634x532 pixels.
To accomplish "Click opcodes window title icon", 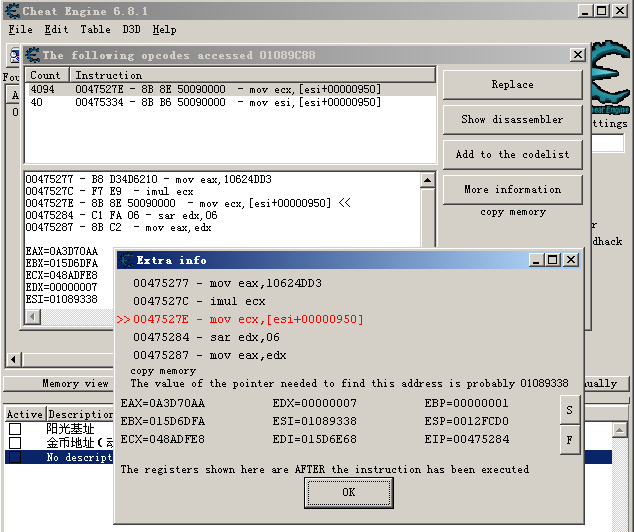I will pyautogui.click(x=33, y=55).
